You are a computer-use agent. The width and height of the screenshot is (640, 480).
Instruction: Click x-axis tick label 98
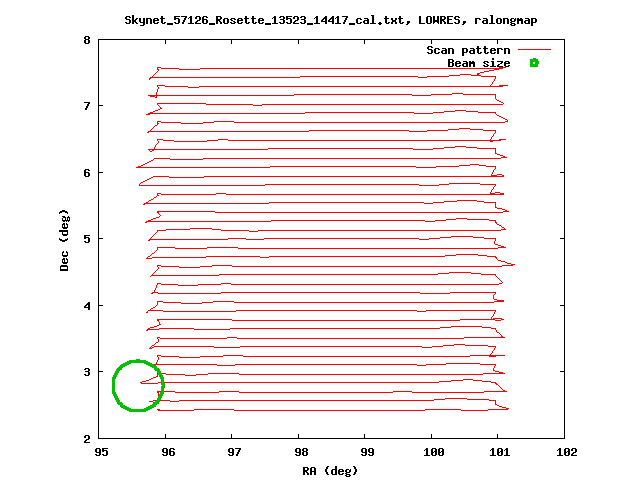click(x=301, y=452)
